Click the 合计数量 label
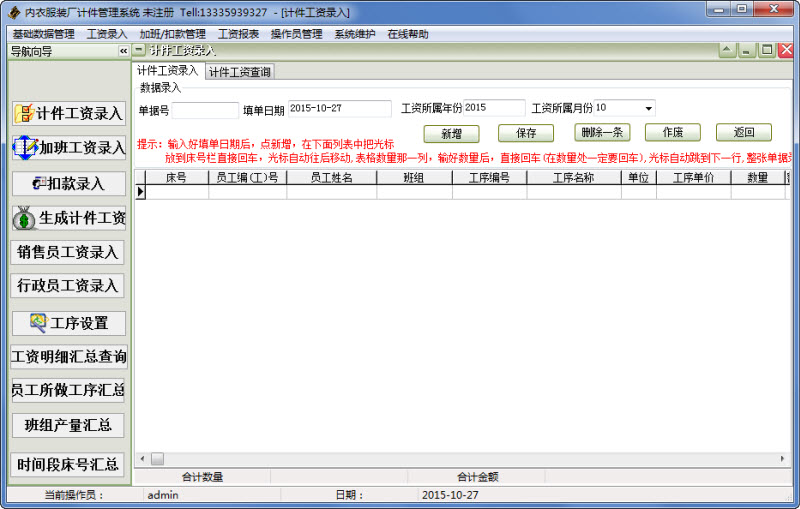This screenshot has height=509, width=800. click(203, 477)
